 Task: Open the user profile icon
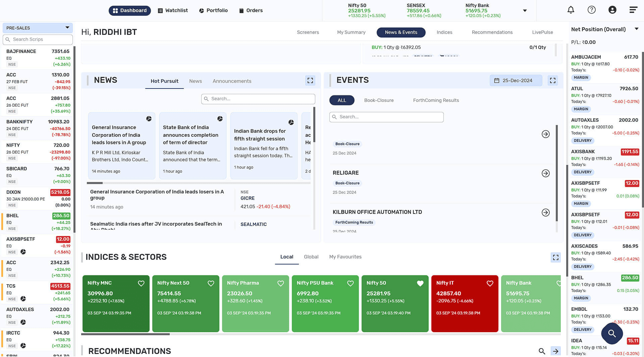coord(612,10)
